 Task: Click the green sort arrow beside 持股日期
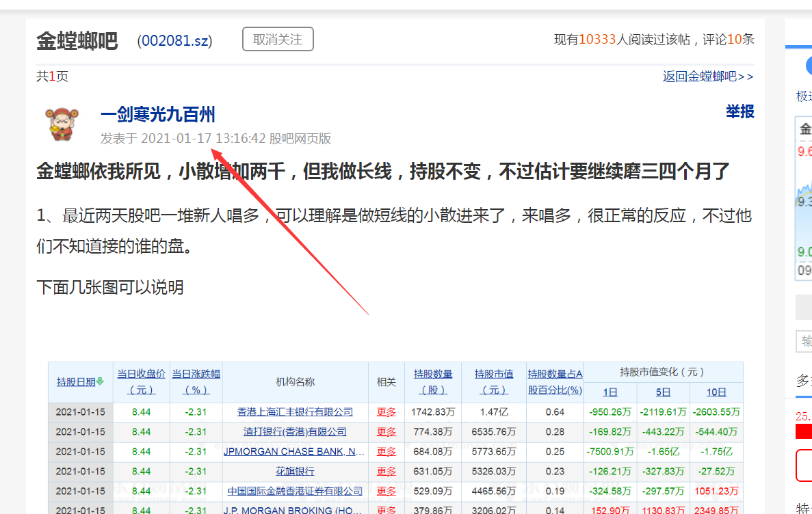click(100, 381)
